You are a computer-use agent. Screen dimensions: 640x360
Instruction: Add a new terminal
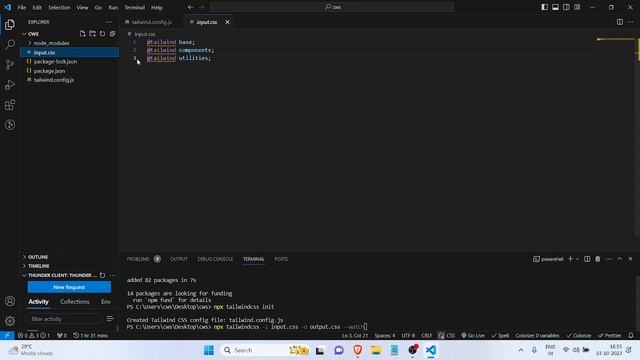[571, 259]
